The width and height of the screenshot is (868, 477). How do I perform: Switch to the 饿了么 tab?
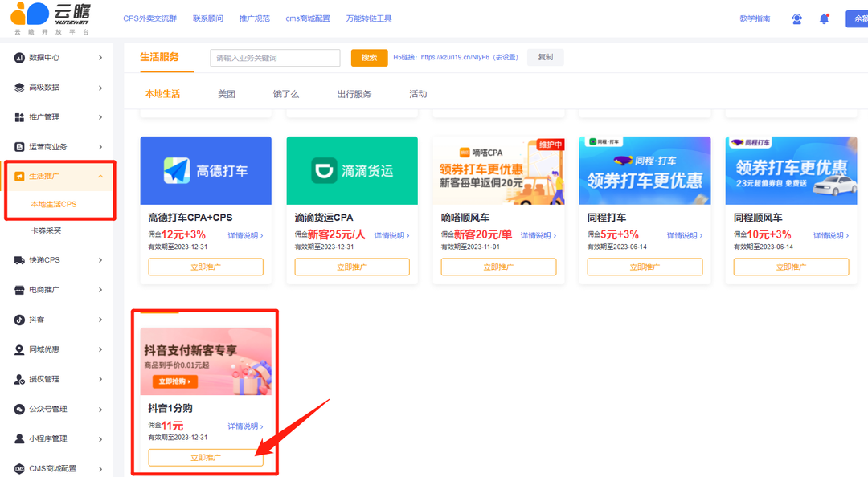click(x=285, y=94)
